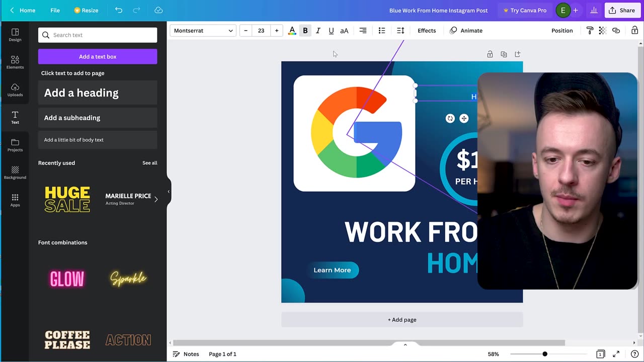This screenshot has width=644, height=362.
Task: Click the Search text field
Action: tap(98, 35)
